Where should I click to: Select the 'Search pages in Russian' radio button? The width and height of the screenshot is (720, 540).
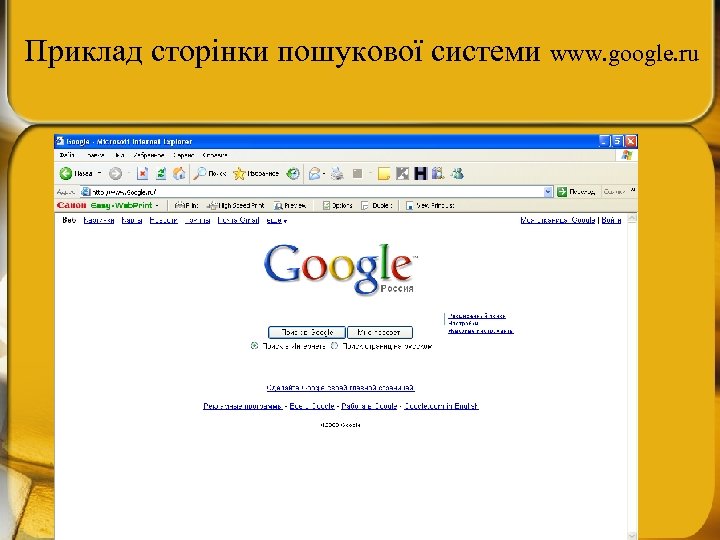[x=335, y=346]
